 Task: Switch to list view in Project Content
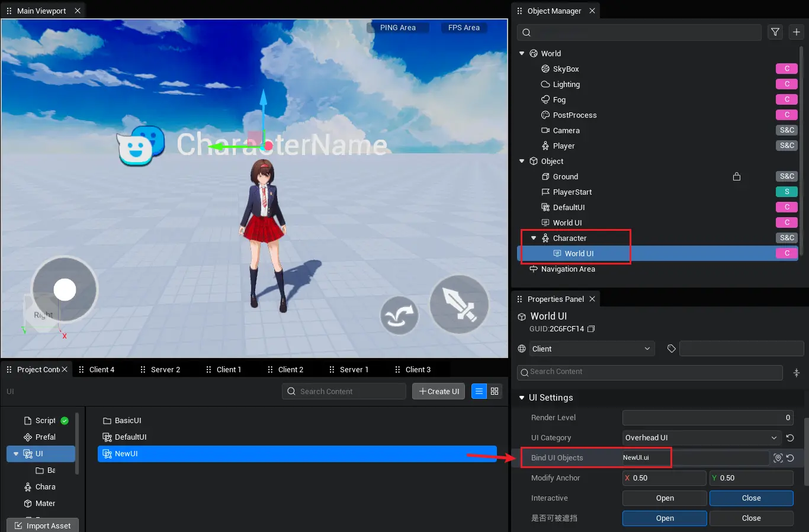tap(479, 392)
